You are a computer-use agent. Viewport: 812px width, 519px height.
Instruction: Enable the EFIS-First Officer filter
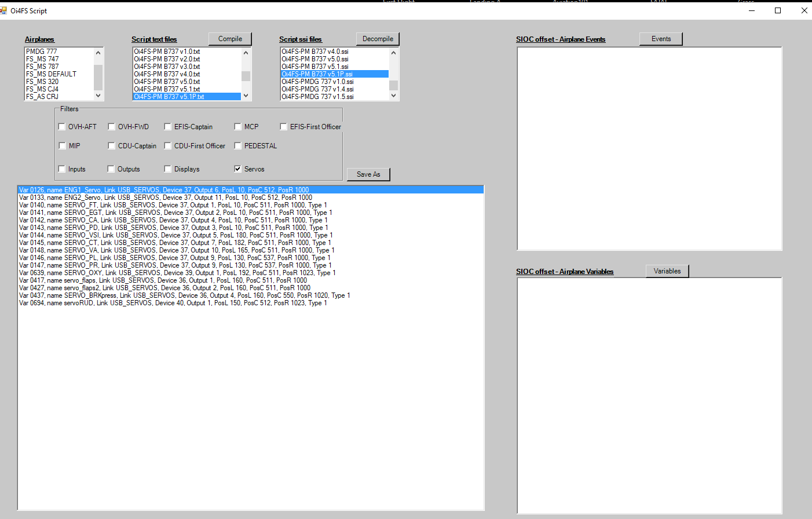283,126
